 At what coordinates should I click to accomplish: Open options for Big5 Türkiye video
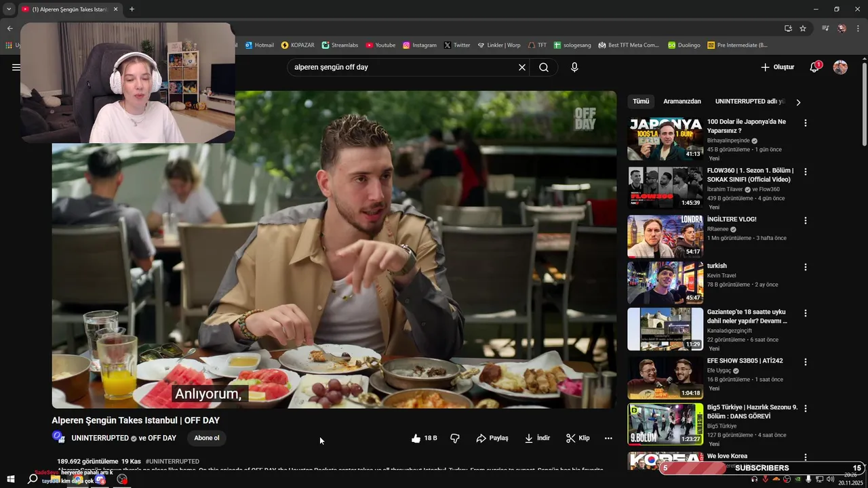tap(806, 409)
